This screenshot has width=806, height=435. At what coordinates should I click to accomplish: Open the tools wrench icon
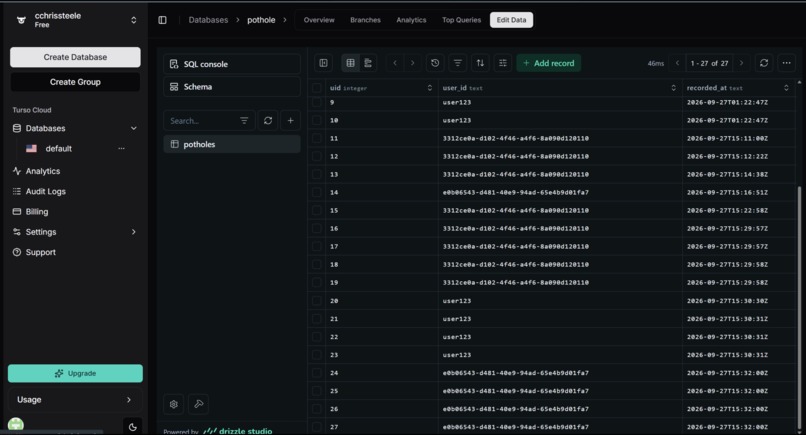pyautogui.click(x=198, y=404)
